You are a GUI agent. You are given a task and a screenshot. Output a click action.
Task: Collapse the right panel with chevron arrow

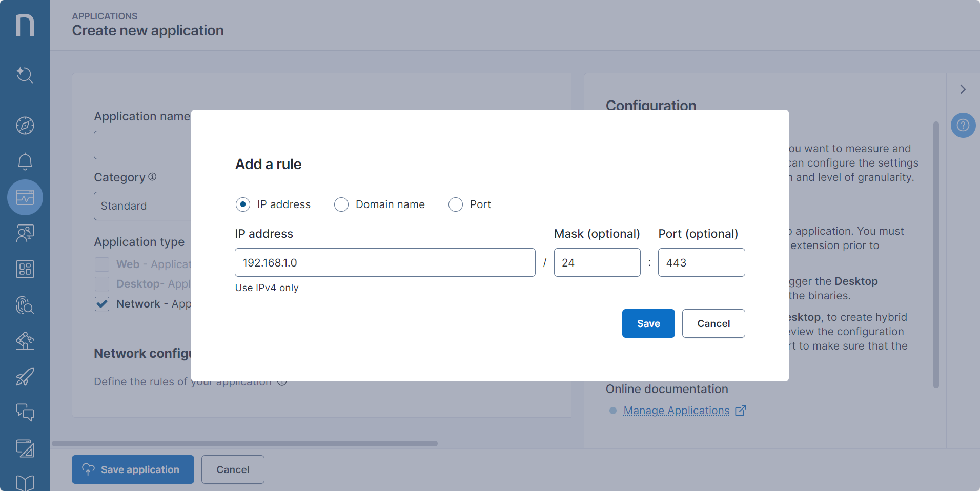coord(963,89)
